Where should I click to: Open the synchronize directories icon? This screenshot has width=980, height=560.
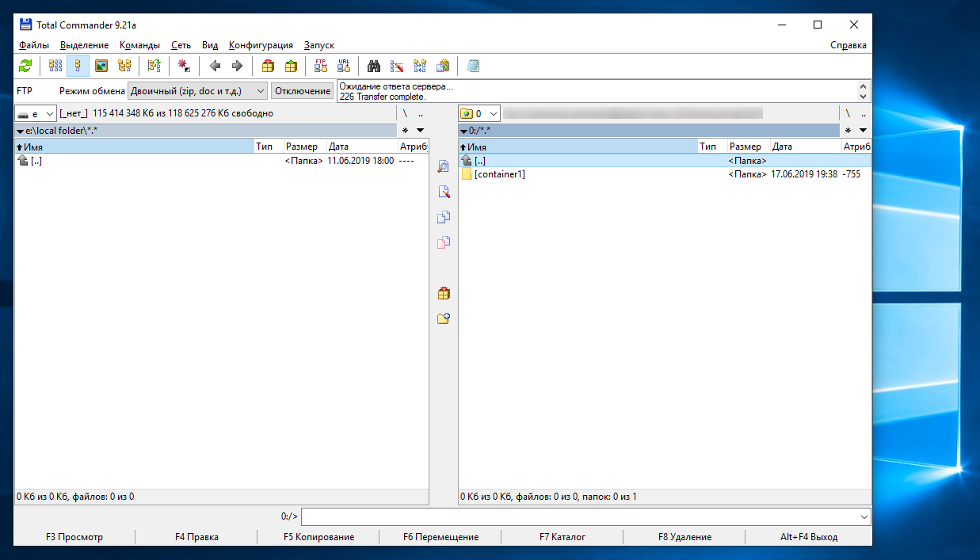[420, 66]
